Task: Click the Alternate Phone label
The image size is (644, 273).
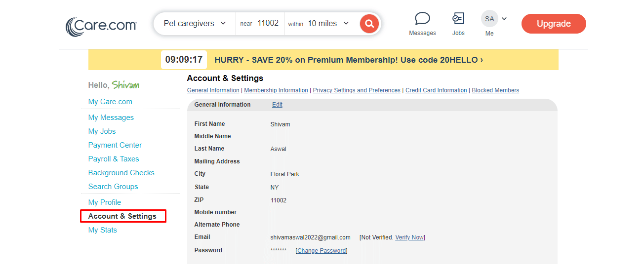Action: (x=217, y=225)
